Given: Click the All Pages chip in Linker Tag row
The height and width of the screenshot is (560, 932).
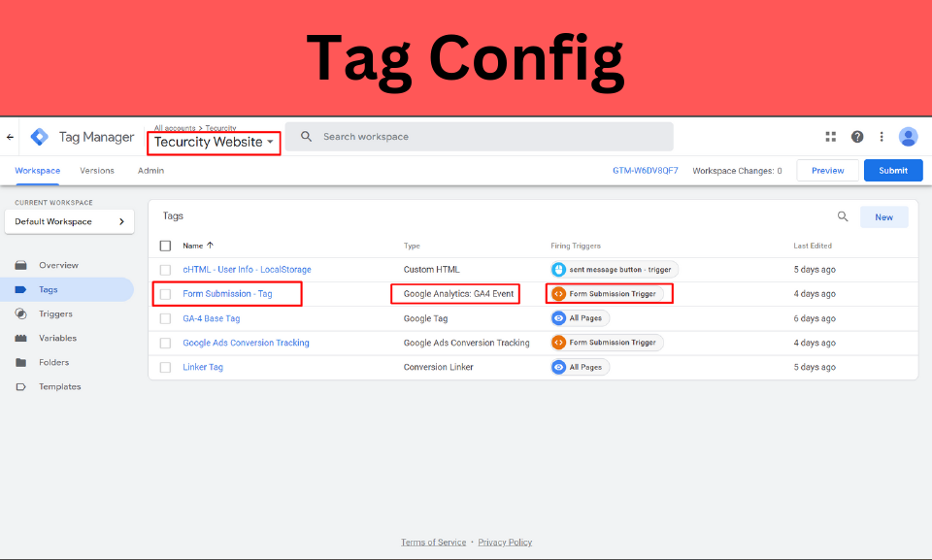Looking at the screenshot, I should tap(581, 367).
